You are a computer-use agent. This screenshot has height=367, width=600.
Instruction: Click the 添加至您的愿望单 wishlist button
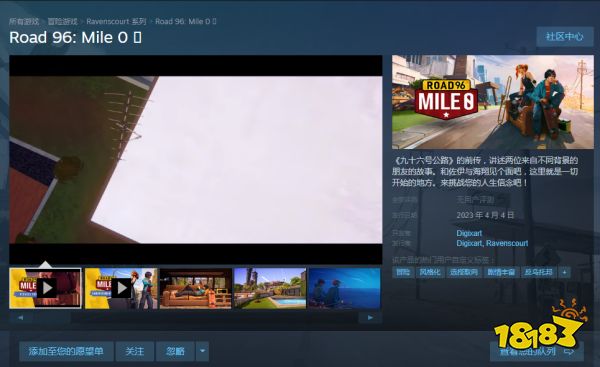pyautogui.click(x=66, y=351)
